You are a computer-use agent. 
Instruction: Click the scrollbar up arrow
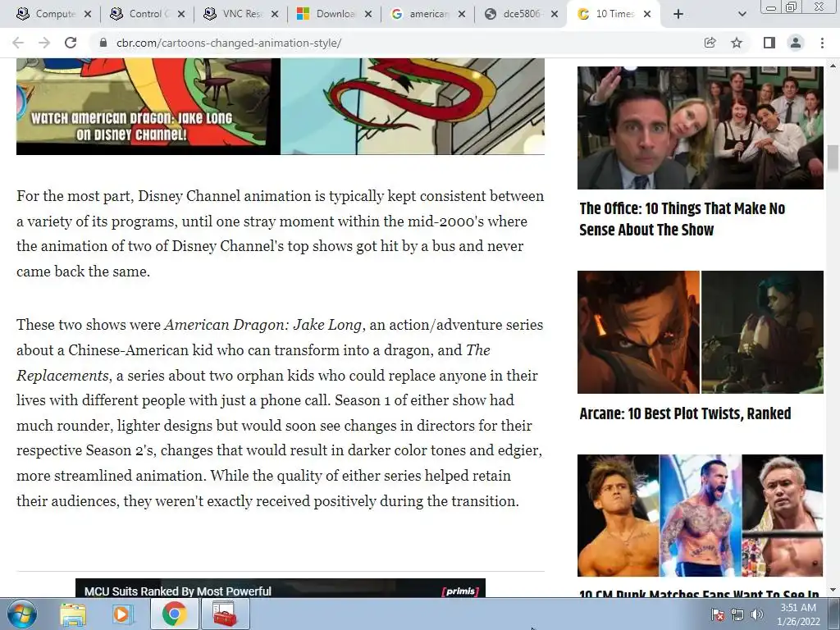(833, 66)
